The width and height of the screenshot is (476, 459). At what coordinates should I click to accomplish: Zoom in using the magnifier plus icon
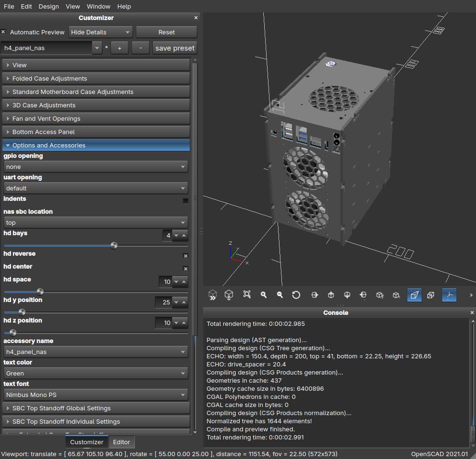[263, 295]
